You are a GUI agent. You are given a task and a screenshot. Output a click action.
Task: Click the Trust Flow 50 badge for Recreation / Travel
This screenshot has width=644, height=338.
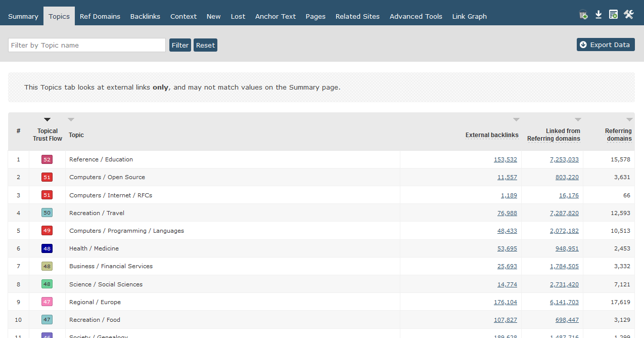pos(47,213)
